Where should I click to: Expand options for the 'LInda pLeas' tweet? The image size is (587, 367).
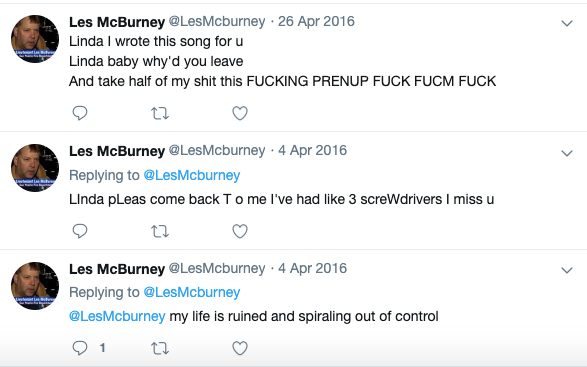[567, 153]
